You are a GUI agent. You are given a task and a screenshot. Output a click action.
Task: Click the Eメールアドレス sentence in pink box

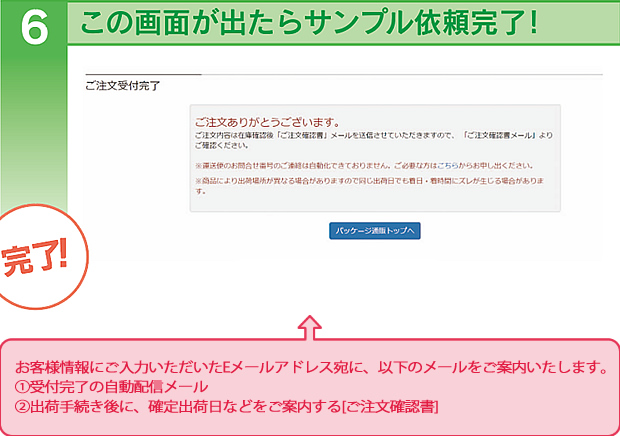(310, 366)
